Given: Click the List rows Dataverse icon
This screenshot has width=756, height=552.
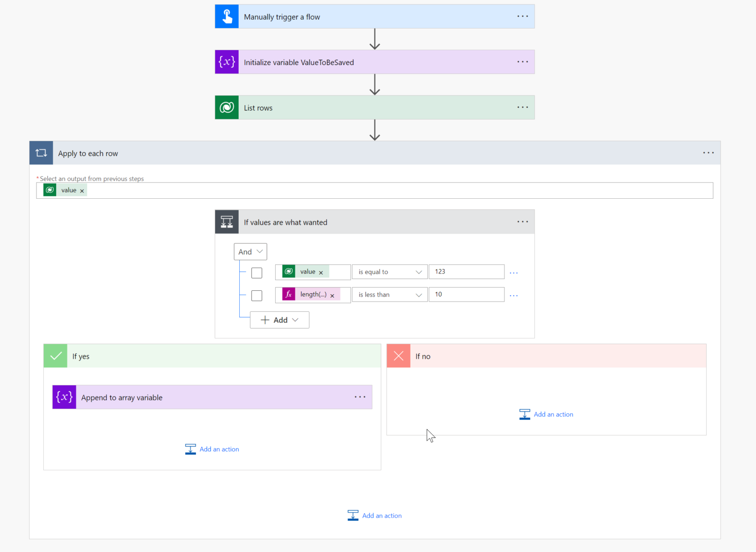Looking at the screenshot, I should tap(226, 107).
